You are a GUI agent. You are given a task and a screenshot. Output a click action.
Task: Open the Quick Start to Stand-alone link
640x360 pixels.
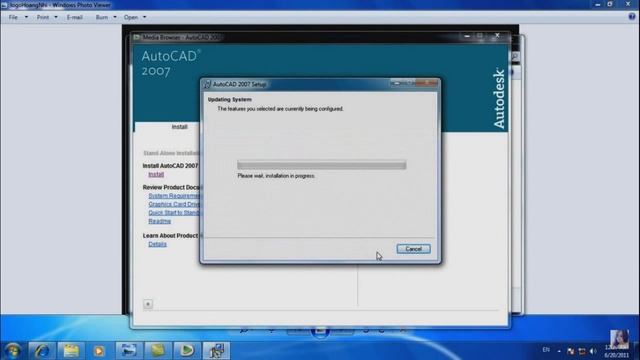click(x=174, y=213)
